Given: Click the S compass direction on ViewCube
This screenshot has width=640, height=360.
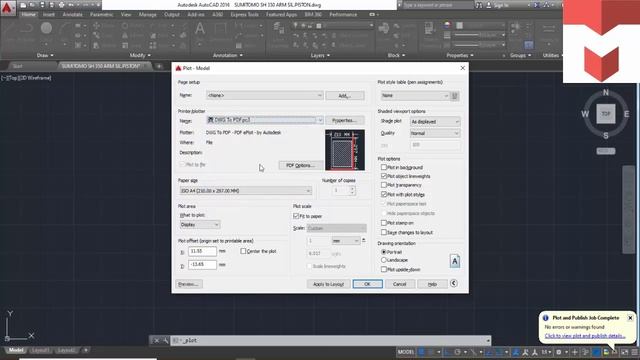Looking at the screenshot, I should coord(606,136).
